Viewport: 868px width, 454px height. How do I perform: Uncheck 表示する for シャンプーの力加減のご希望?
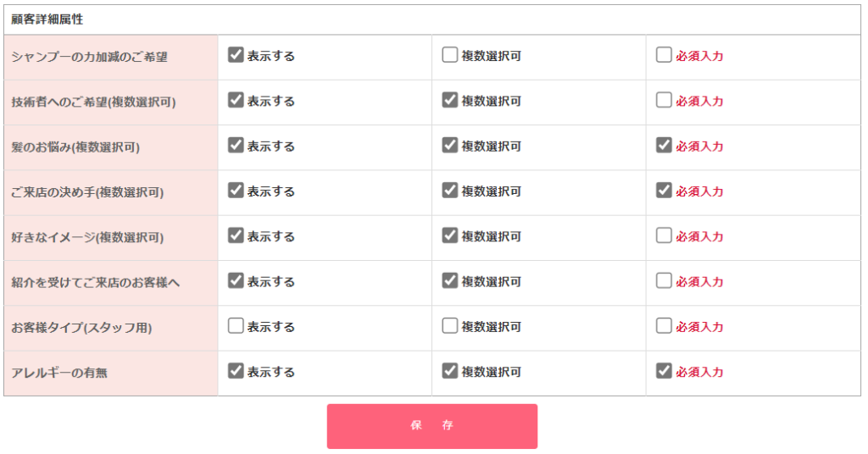click(x=236, y=55)
